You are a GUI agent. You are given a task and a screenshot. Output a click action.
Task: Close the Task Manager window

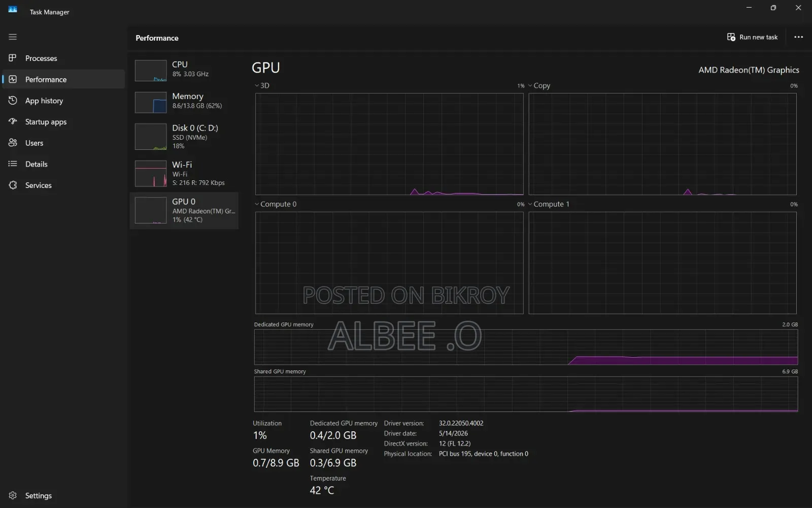point(798,8)
